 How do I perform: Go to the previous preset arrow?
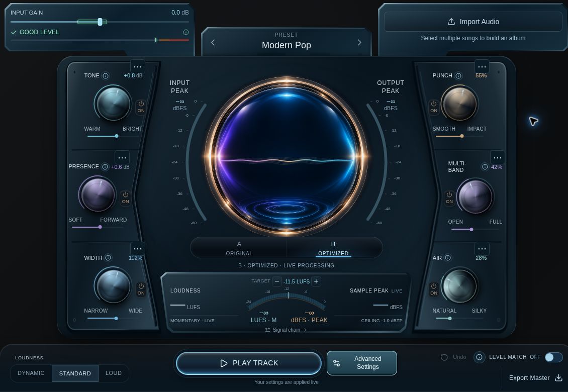[213, 42]
